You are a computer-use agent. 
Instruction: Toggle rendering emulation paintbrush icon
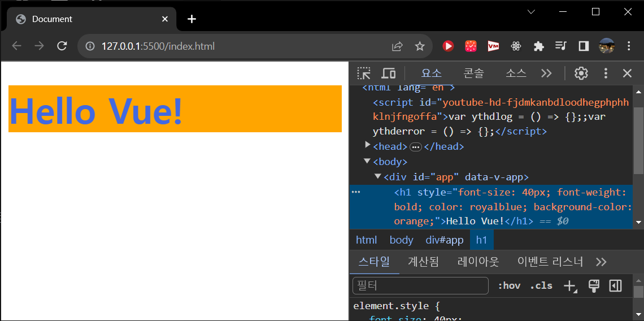point(594,285)
